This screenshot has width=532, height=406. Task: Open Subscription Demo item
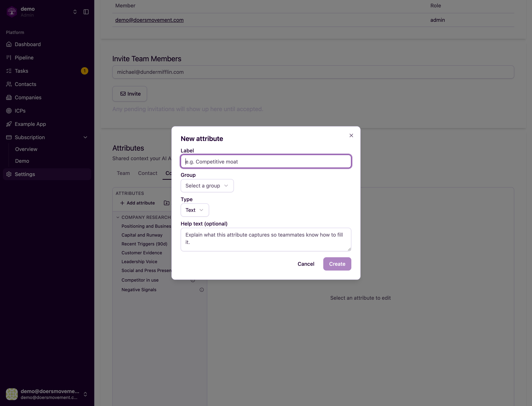click(22, 161)
